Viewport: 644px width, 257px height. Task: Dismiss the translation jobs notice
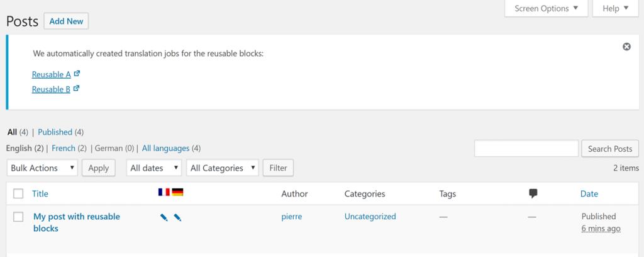coord(626,47)
